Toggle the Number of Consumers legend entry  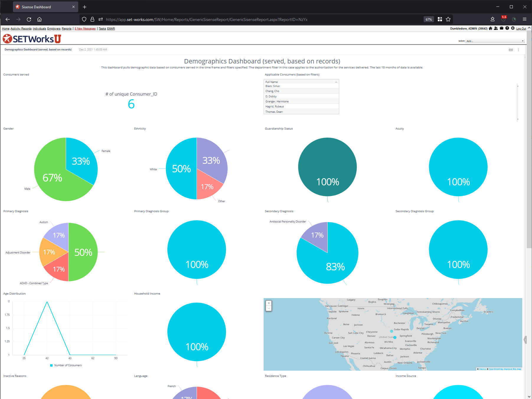(x=66, y=365)
